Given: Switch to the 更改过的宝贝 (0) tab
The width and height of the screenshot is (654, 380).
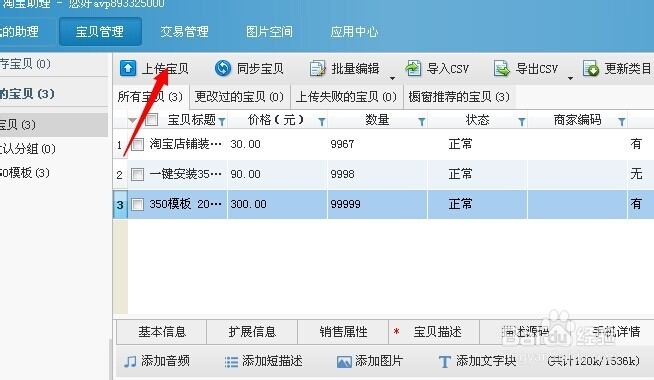Looking at the screenshot, I should click(x=239, y=97).
